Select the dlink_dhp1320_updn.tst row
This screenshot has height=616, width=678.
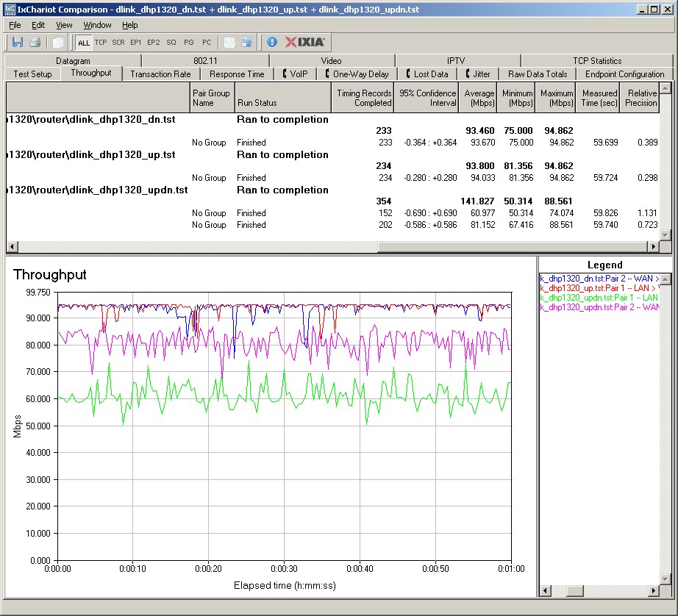coord(332,190)
